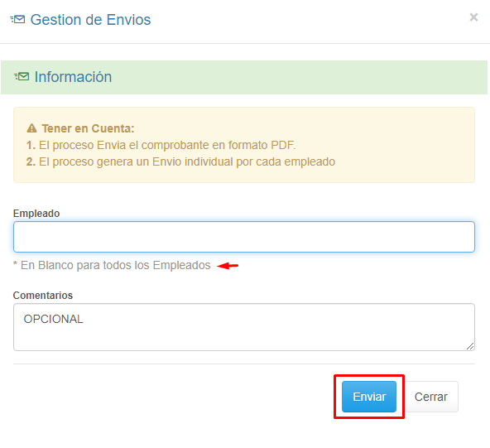This screenshot has height=448, width=490.
Task: Send the comprobantes with the Enviar button
Action: [369, 397]
